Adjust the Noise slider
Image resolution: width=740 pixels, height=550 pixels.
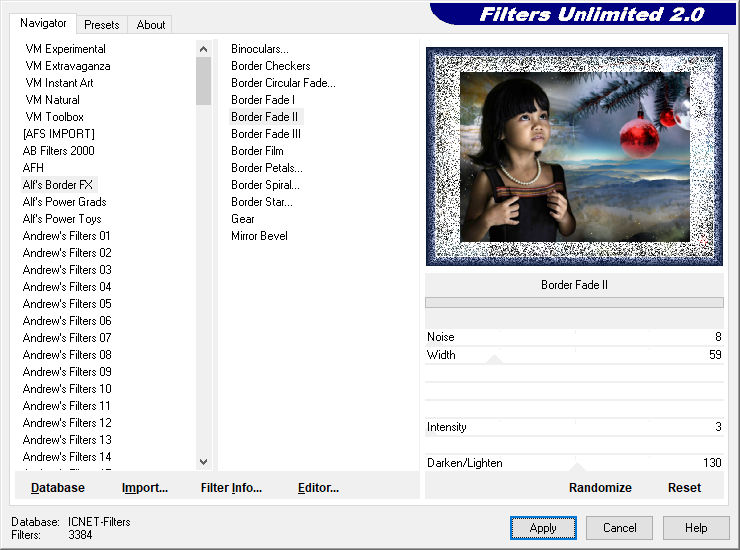[x=574, y=337]
